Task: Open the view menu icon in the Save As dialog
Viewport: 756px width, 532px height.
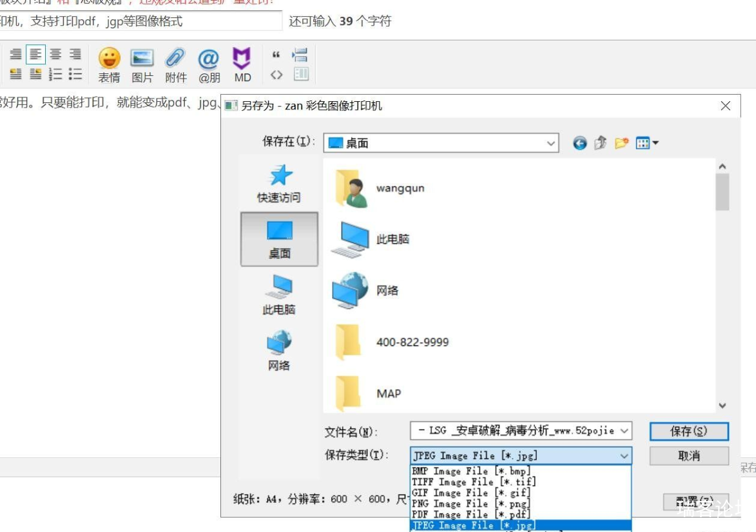Action: (x=647, y=143)
